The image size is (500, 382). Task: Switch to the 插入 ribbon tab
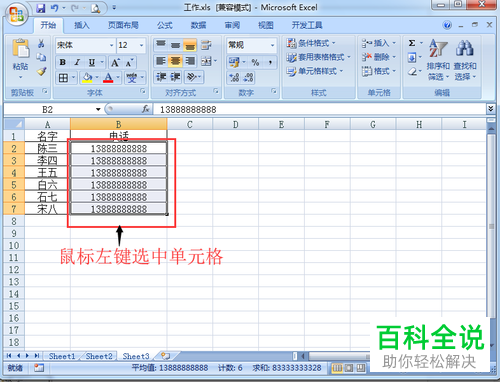pyautogui.click(x=82, y=25)
